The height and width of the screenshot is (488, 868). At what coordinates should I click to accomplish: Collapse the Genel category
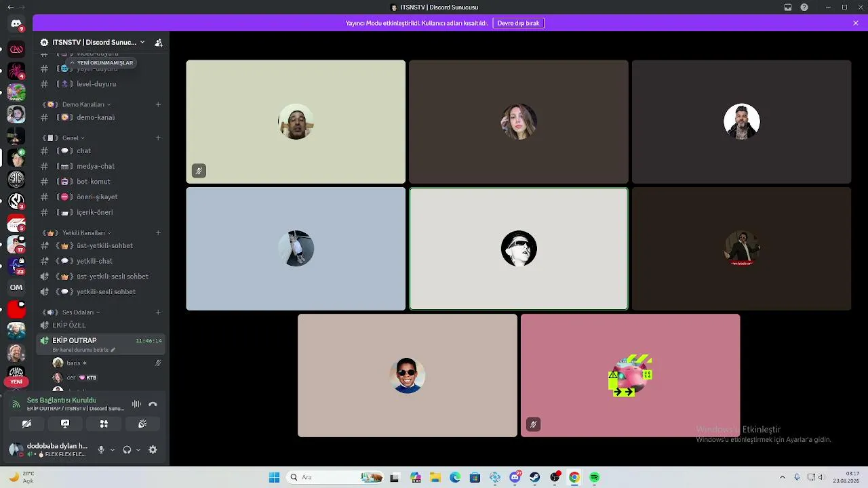click(x=64, y=138)
